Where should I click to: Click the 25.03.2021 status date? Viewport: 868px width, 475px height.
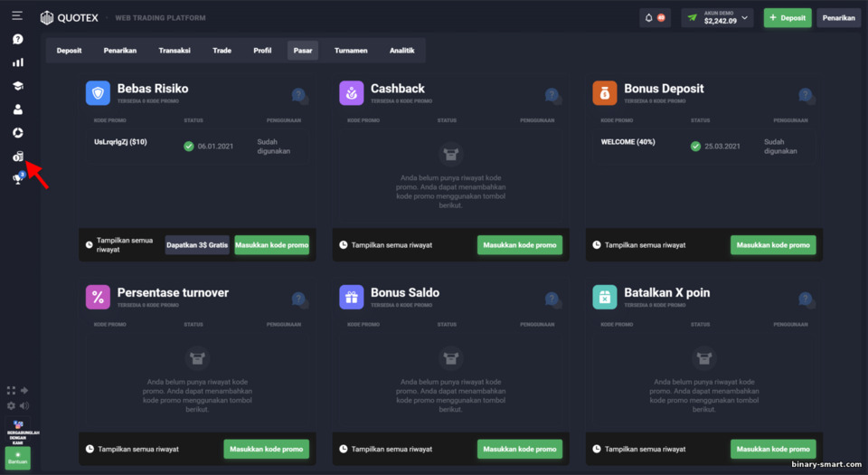[722, 147]
